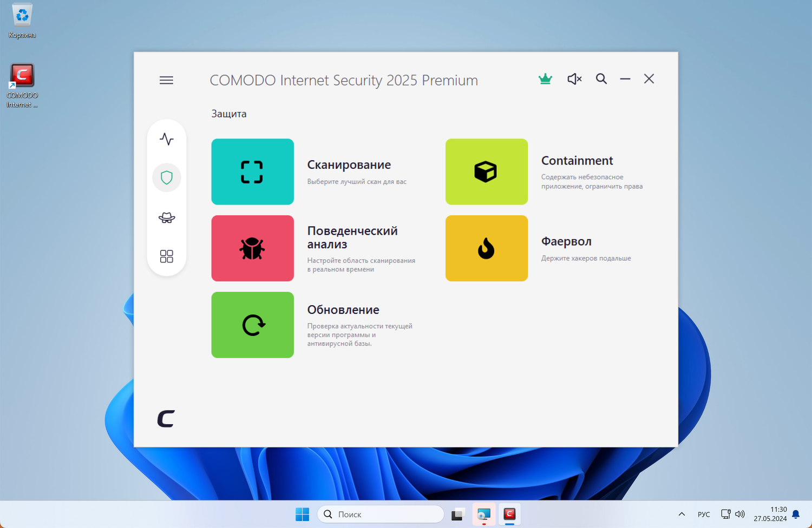
Task: Open the clock showing 11:30
Action: [x=770, y=514]
